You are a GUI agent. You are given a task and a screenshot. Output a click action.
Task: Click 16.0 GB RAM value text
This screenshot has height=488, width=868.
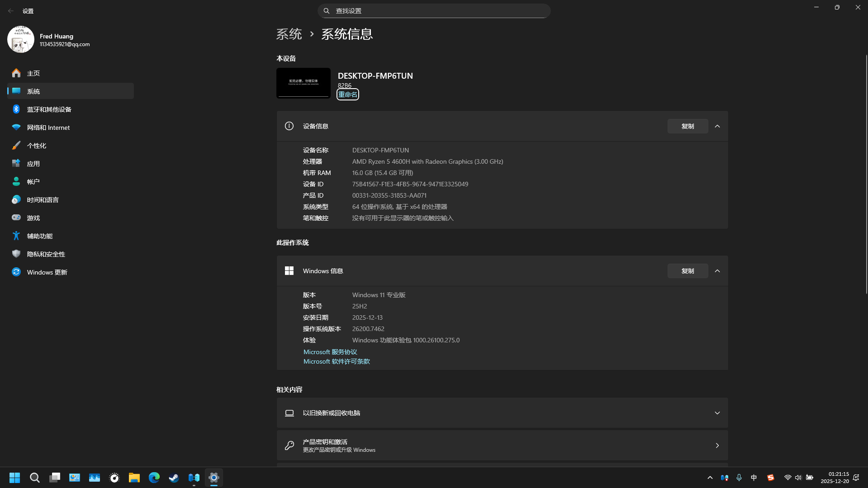coord(383,173)
